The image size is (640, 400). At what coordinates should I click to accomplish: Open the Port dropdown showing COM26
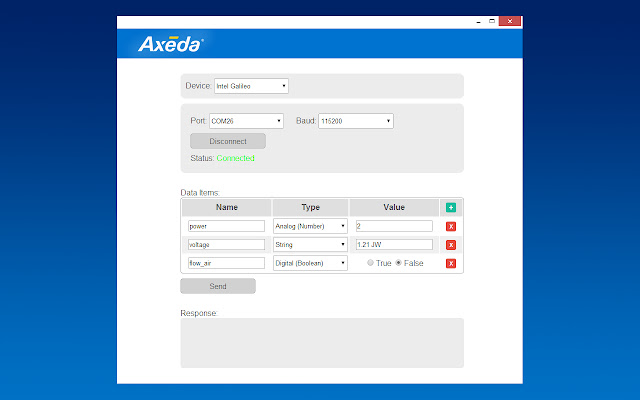pos(247,121)
